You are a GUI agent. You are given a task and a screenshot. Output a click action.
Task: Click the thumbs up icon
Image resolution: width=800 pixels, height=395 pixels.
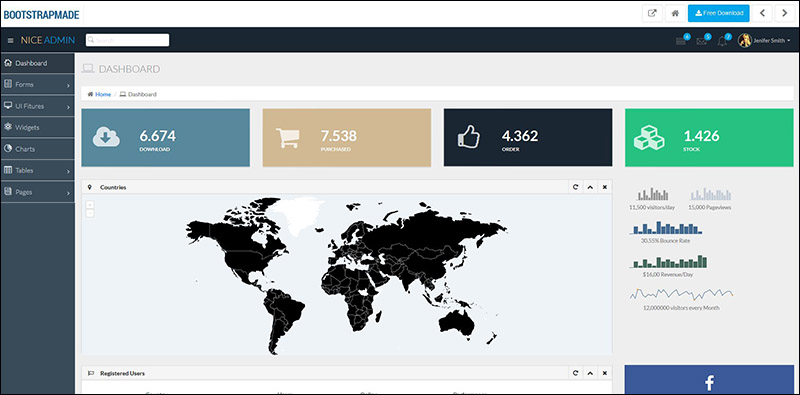[x=468, y=137]
